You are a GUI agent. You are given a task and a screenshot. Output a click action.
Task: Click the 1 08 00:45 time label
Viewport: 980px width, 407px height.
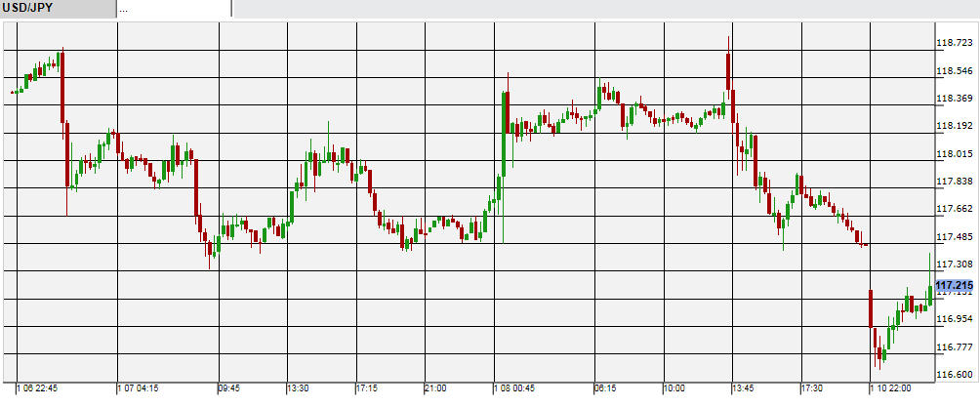[x=514, y=388]
